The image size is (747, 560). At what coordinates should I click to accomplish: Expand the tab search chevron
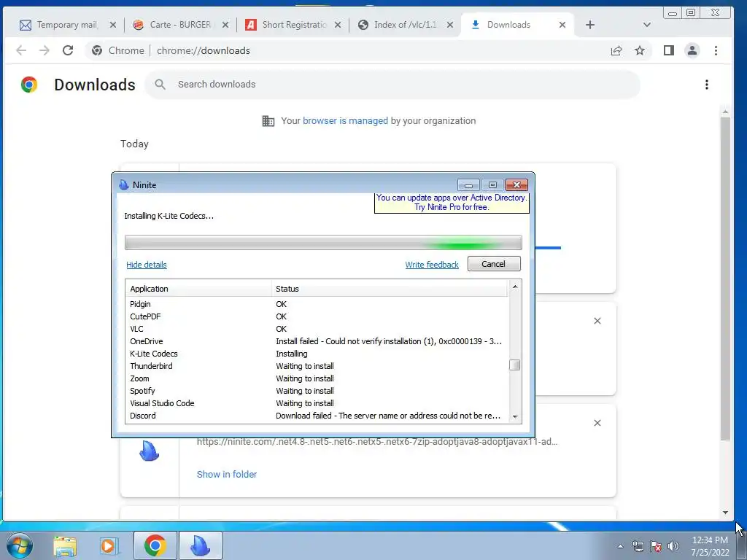click(x=647, y=25)
